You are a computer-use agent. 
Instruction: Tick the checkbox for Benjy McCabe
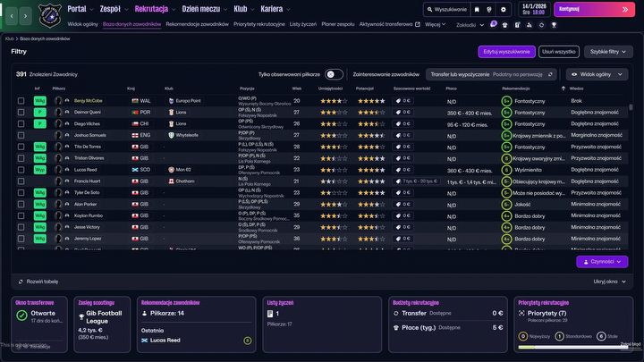21,101
